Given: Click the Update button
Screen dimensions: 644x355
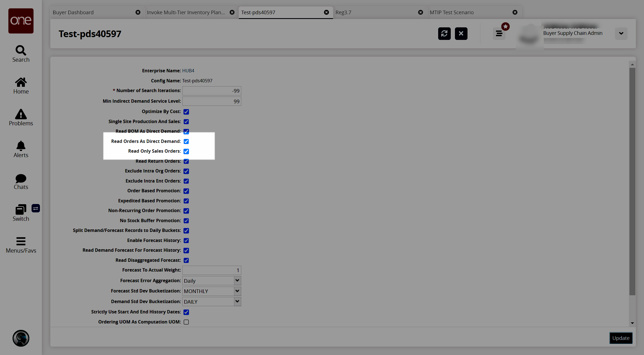Looking at the screenshot, I should (x=621, y=338).
